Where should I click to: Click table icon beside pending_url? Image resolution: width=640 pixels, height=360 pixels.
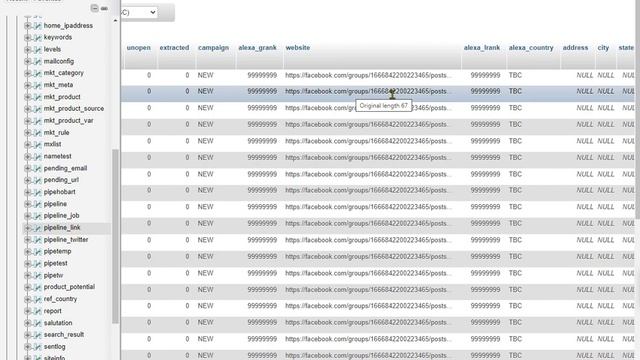[x=38, y=180]
